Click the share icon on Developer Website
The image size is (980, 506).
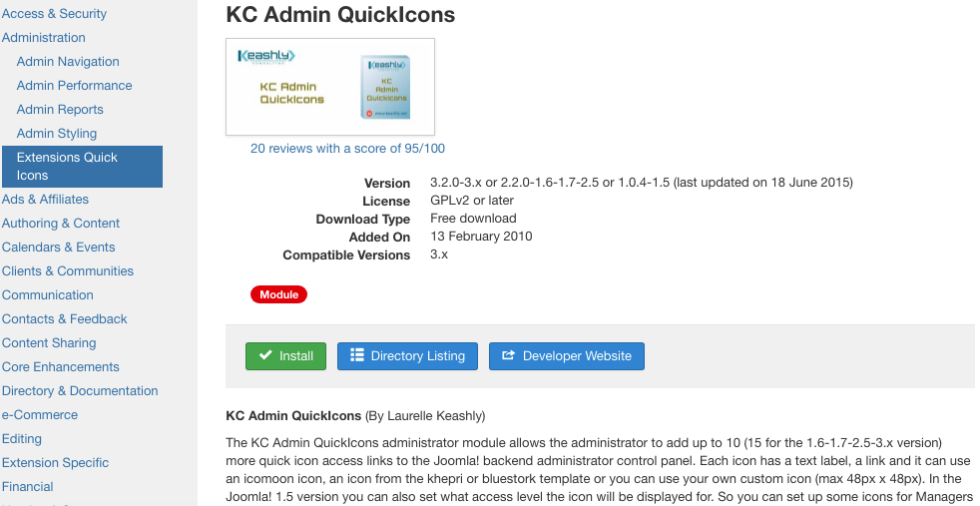coord(509,356)
